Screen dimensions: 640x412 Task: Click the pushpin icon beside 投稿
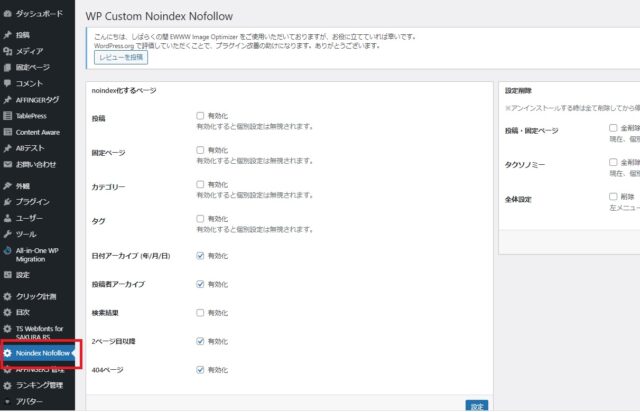point(7,35)
